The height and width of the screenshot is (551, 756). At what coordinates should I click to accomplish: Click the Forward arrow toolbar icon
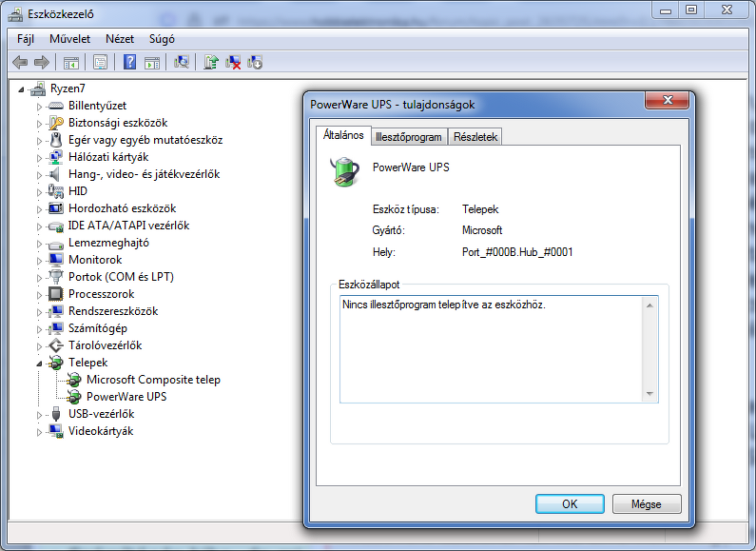click(x=42, y=62)
